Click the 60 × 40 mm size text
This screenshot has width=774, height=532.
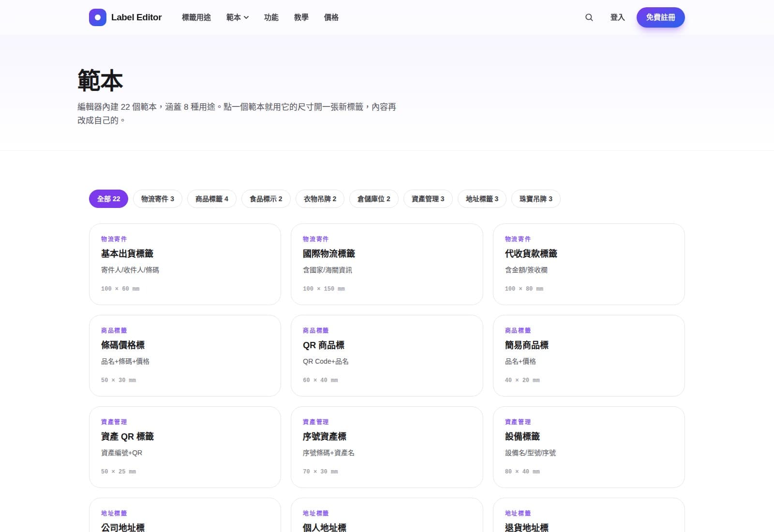pos(320,380)
